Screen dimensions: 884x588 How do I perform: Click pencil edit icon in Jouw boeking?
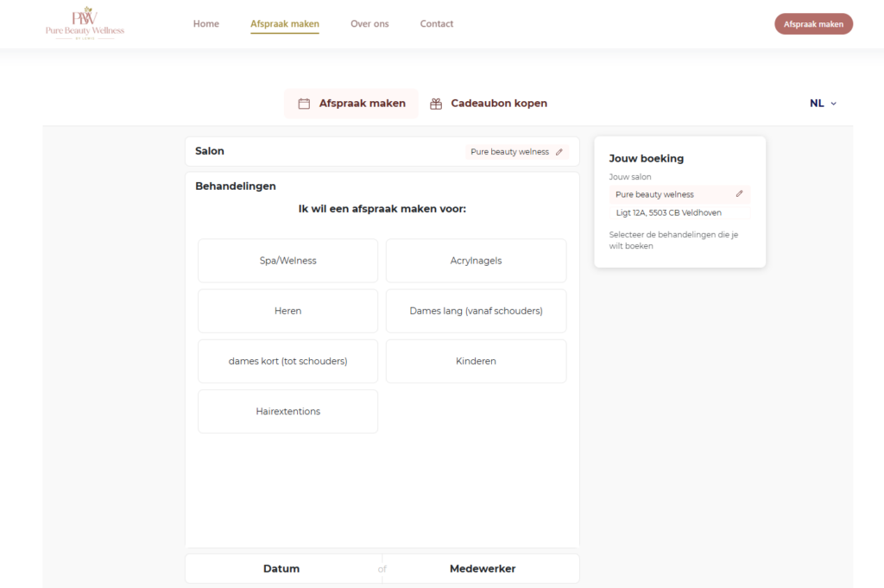click(739, 194)
